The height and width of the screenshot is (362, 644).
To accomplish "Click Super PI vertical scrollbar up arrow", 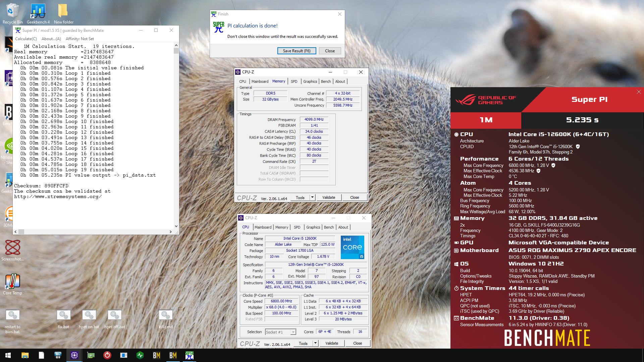I will click(x=176, y=45).
